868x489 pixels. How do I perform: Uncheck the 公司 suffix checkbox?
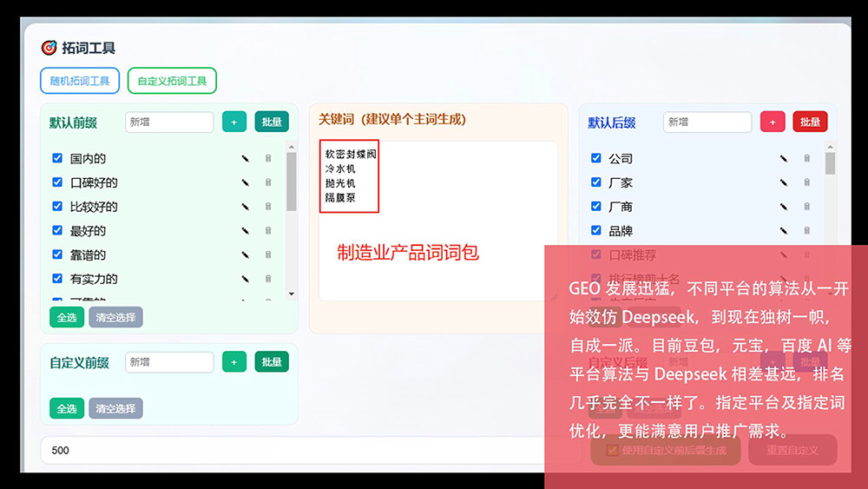tap(595, 158)
